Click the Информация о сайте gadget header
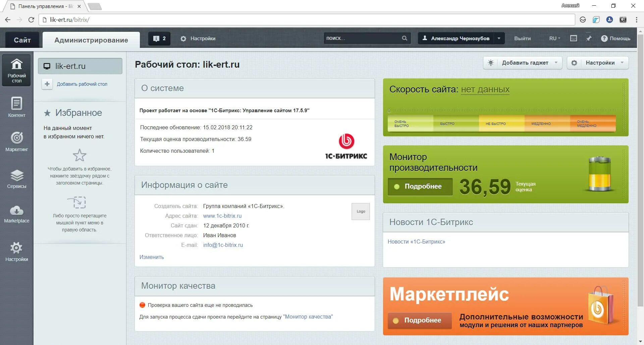The height and width of the screenshot is (345, 644). click(x=255, y=185)
